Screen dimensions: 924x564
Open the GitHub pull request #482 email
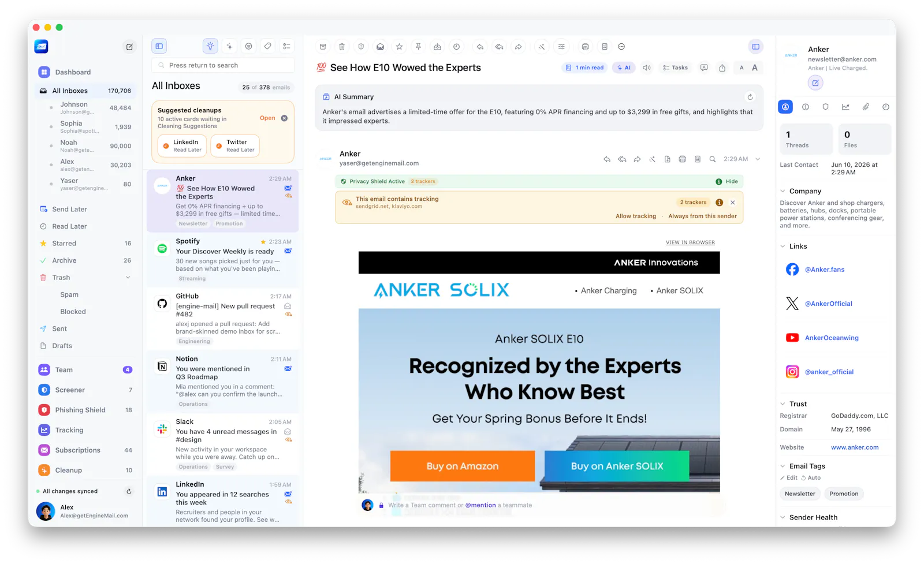pos(223,319)
